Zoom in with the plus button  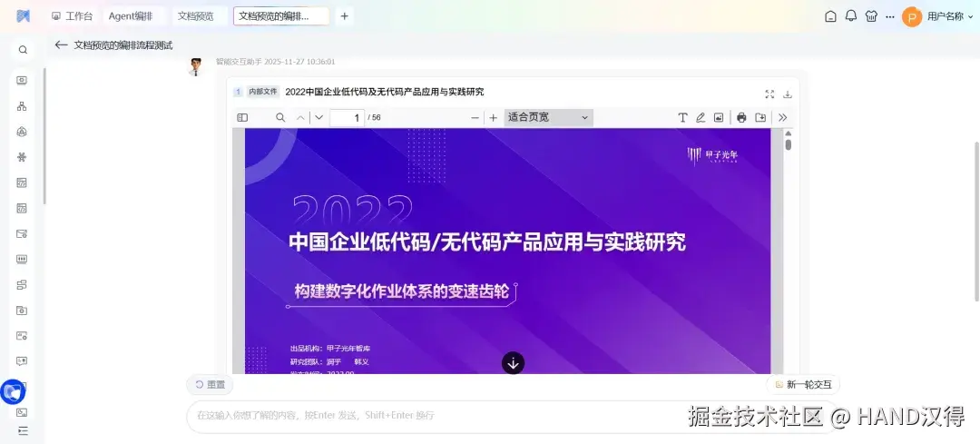click(x=493, y=117)
